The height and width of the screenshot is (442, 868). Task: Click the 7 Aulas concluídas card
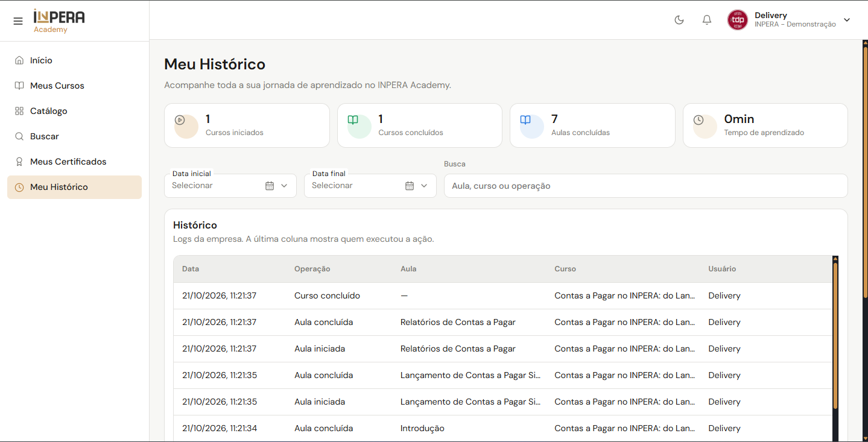click(x=592, y=125)
